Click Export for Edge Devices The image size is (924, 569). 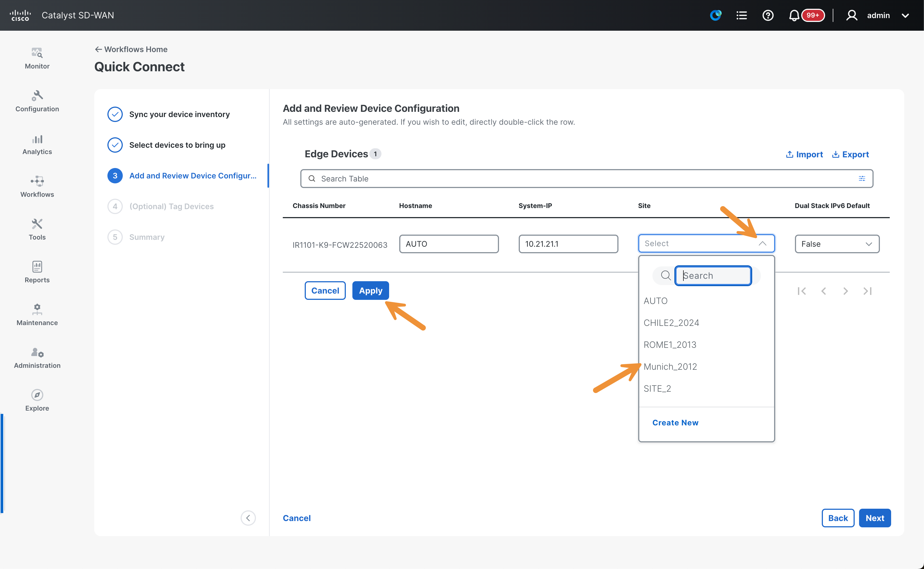pos(850,154)
